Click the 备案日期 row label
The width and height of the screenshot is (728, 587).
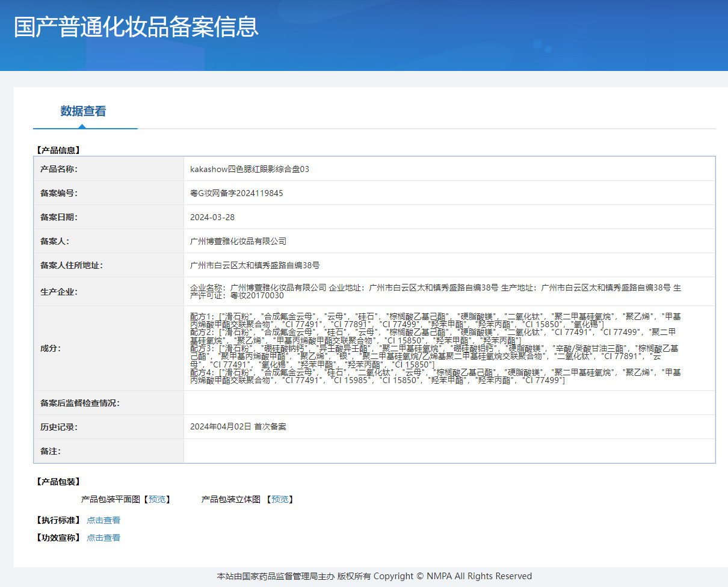(59, 217)
